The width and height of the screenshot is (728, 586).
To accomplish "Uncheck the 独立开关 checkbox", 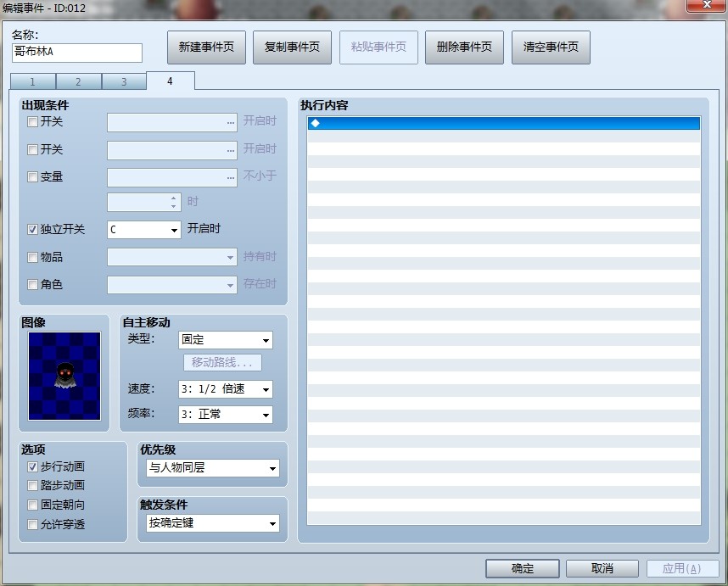I will pyautogui.click(x=32, y=229).
